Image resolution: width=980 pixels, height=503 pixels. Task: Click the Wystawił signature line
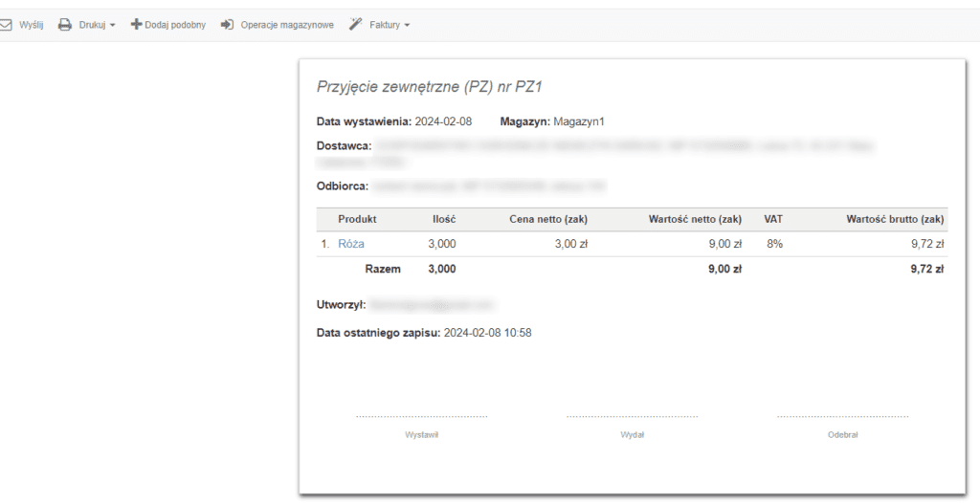(422, 417)
